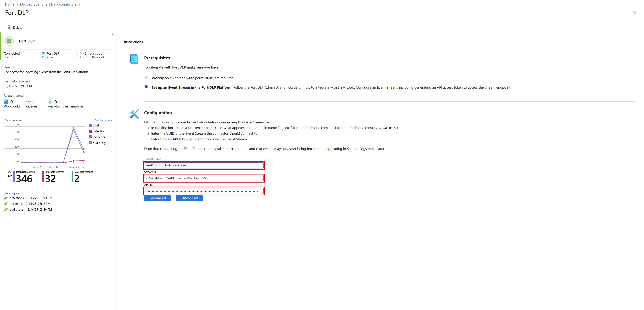Image resolution: width=644 pixels, height=310 pixels.
Task: Show next totals page with down chevron
Action: [10, 180]
